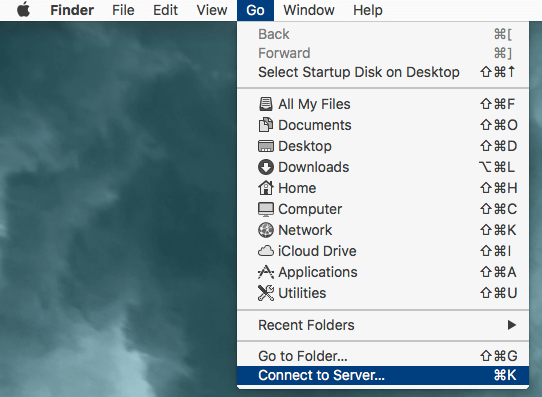Open the View menu
The height and width of the screenshot is (397, 542).
click(212, 10)
